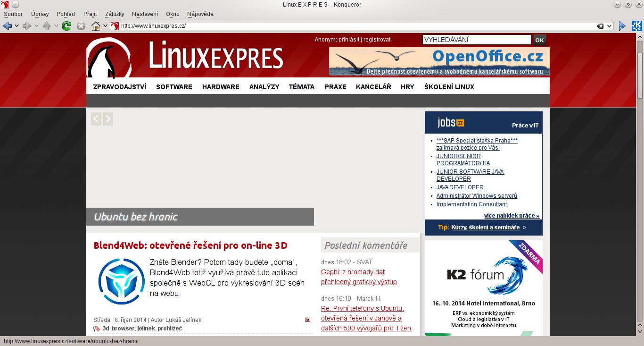
Task: Open the Gephi comment link
Action: [x=359, y=277]
